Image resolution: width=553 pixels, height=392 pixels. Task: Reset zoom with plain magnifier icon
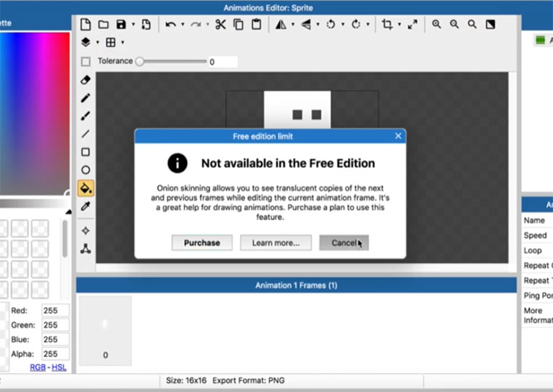(x=472, y=25)
